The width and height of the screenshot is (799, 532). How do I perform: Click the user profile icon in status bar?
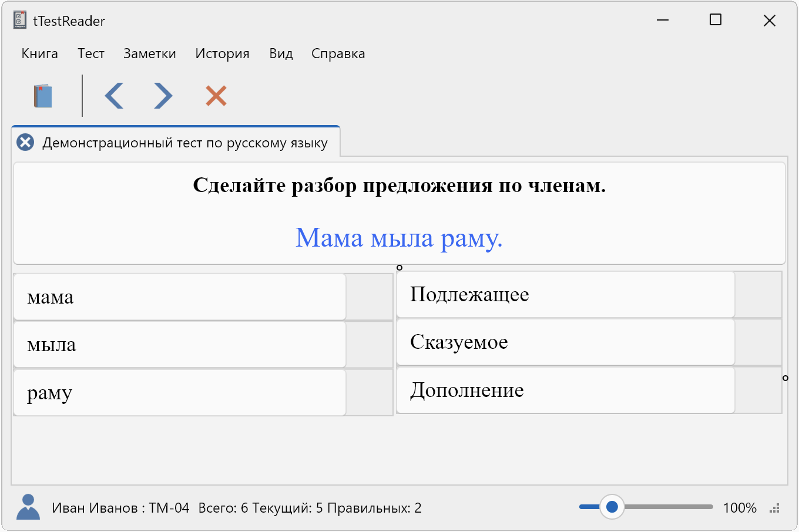[28, 507]
